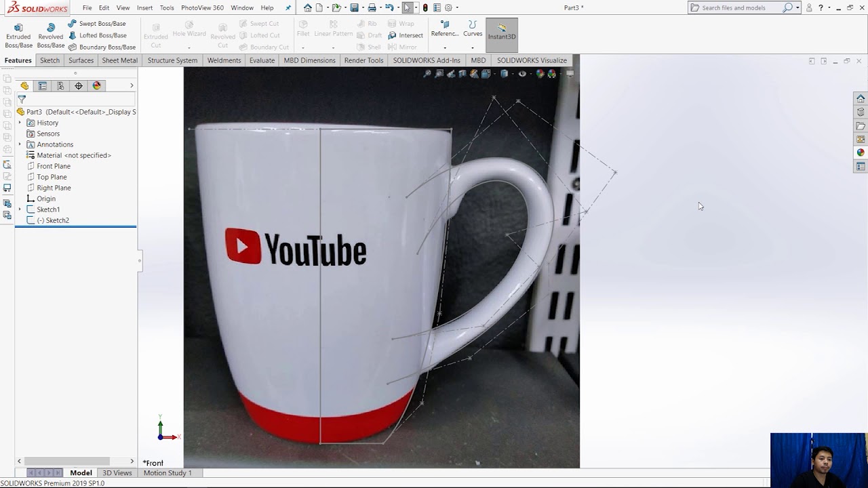Image resolution: width=868 pixels, height=488 pixels.
Task: Select the Swept Boss/Base tool
Action: (x=96, y=24)
